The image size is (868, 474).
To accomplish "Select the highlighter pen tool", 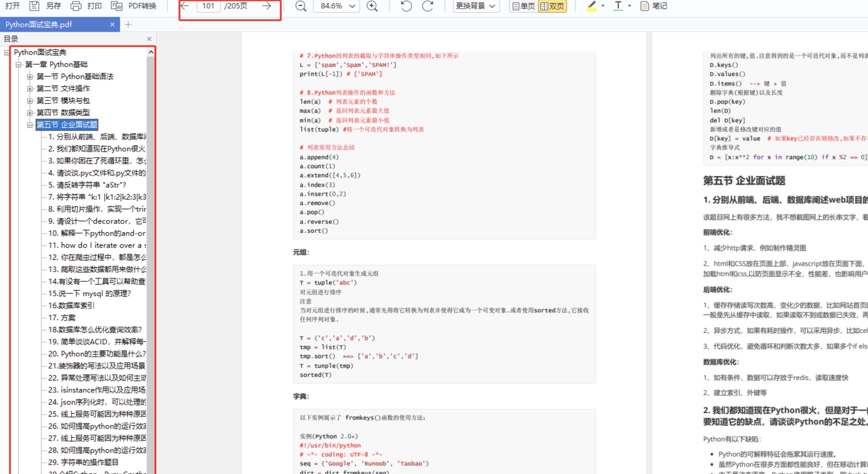I will tap(592, 5).
